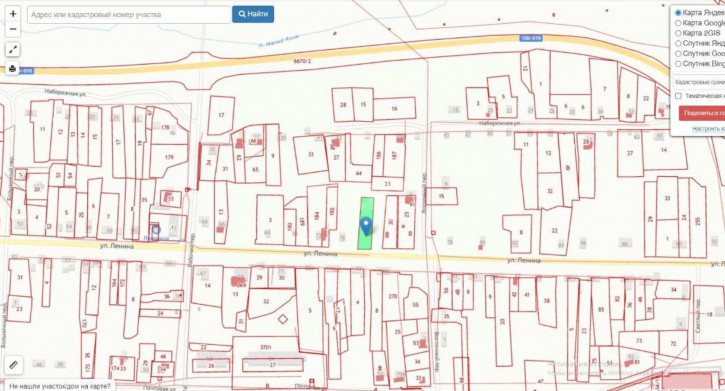Click the blue location pin marker

point(366,226)
